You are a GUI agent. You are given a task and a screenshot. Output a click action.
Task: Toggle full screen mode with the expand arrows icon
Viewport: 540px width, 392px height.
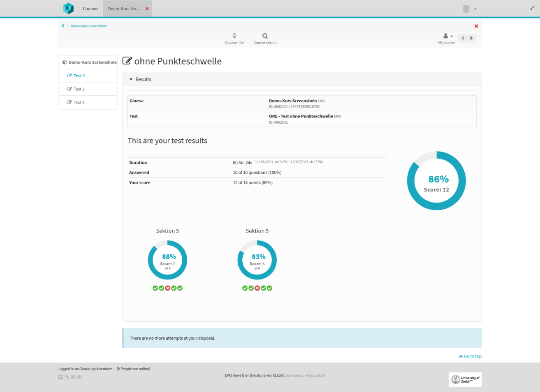coord(532,8)
